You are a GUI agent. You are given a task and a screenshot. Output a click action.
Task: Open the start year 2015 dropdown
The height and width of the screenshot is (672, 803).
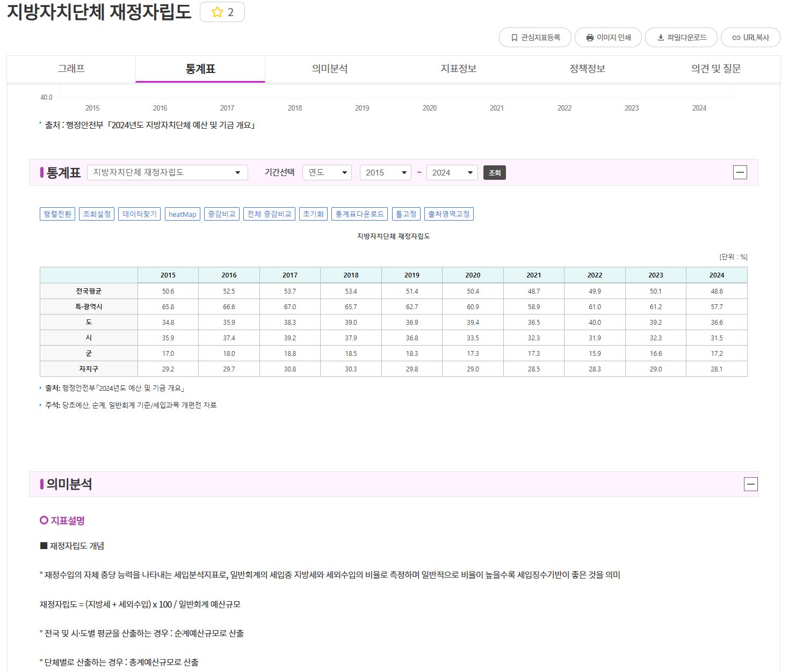[386, 172]
